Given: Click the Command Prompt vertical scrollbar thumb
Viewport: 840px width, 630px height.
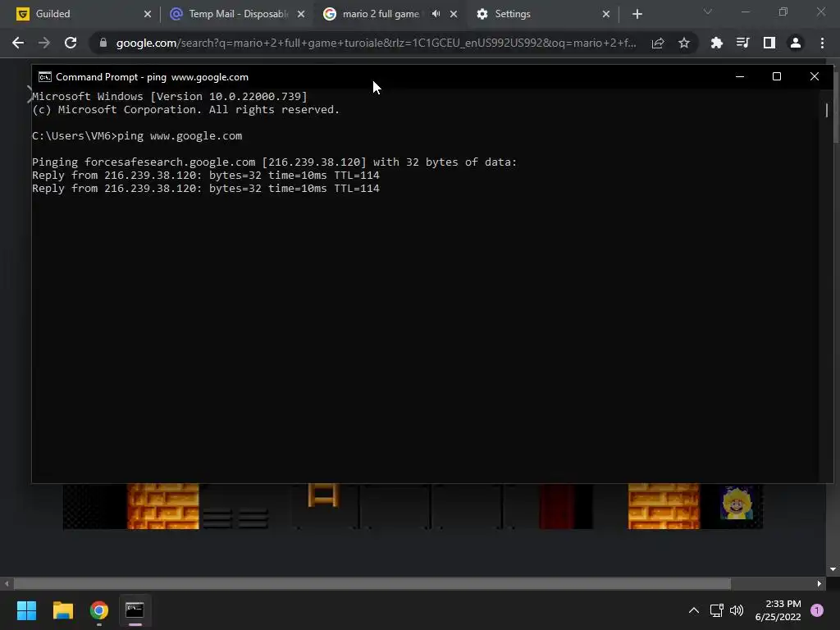Looking at the screenshot, I should coord(827,110).
